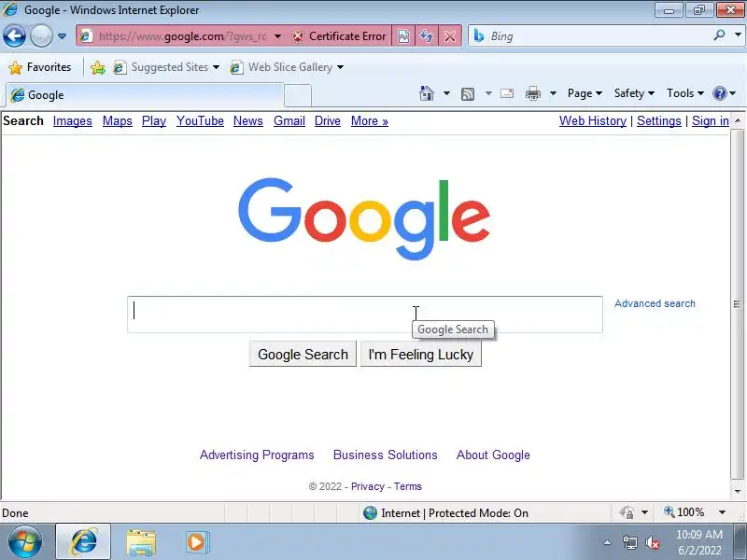Click the address bar page icon
747x560 pixels.
86,36
